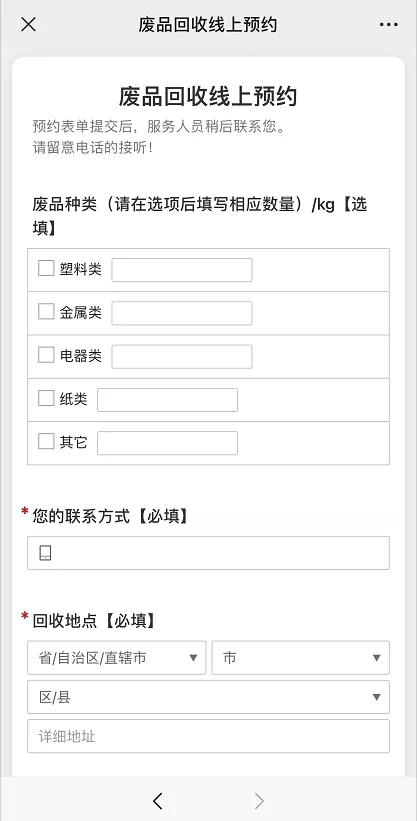
Task: Click the 纸类 quantity input
Action: click(x=167, y=400)
